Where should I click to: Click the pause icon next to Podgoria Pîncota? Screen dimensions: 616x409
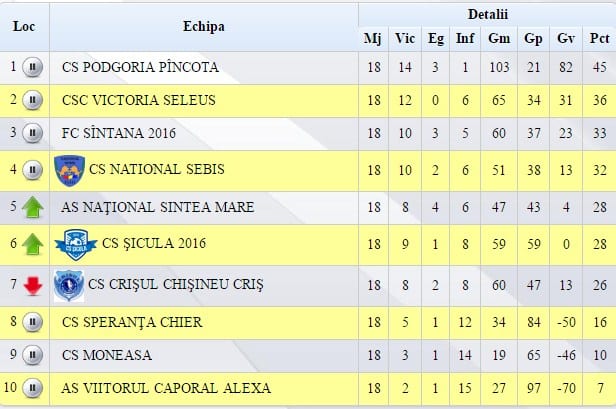33,67
